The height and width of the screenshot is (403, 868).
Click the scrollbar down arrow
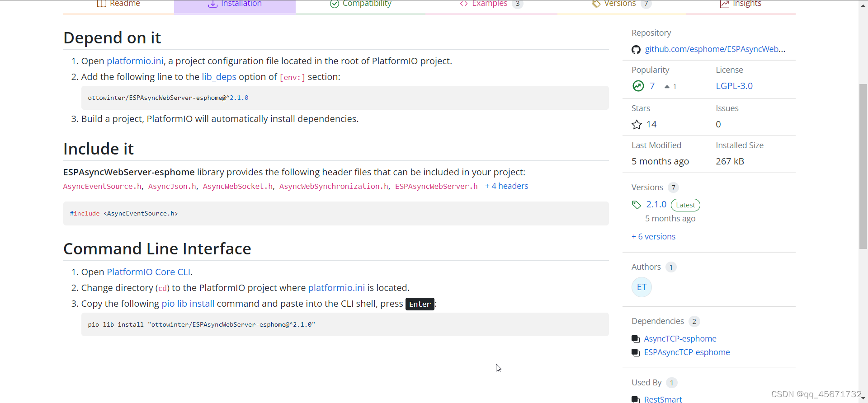(863, 398)
